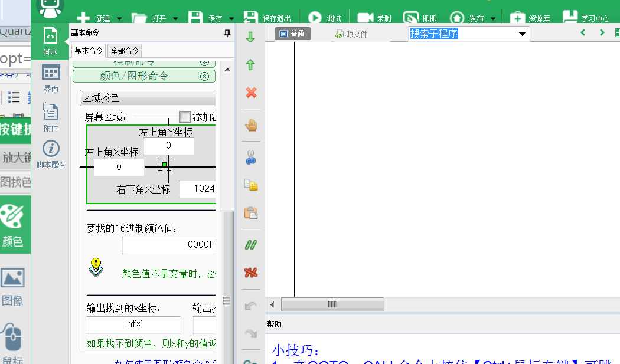Toggle the pin icon on the 基本命令 panel
Screen dimensions: 620x364
click(227, 33)
